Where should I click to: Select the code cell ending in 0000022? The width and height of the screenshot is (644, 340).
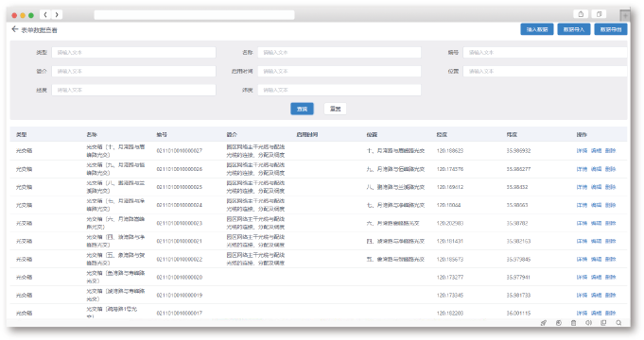click(180, 259)
